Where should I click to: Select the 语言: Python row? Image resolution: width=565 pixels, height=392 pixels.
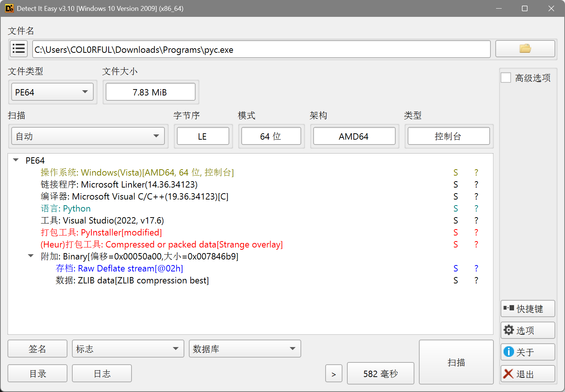[x=250, y=208]
